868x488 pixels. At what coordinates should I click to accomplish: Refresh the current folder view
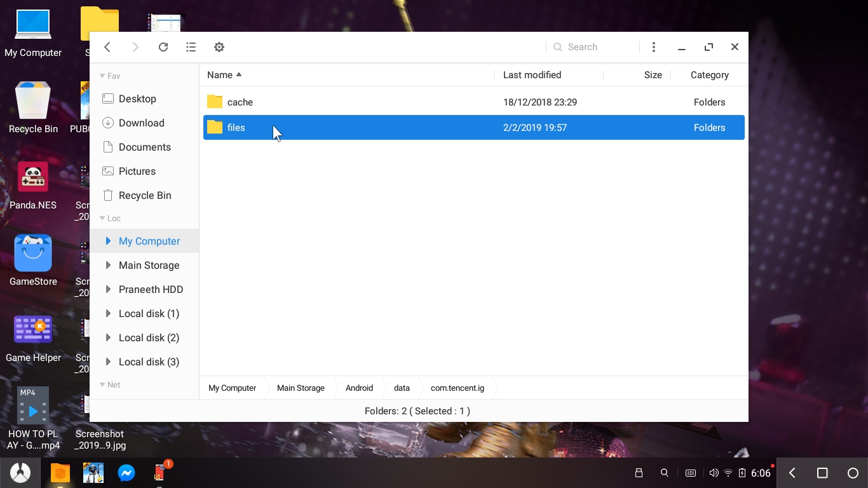click(x=163, y=47)
